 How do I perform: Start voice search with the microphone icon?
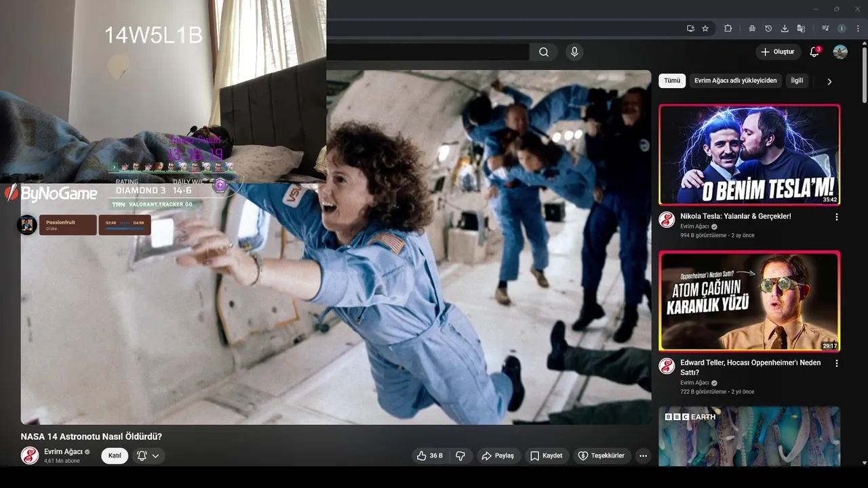pyautogui.click(x=574, y=52)
